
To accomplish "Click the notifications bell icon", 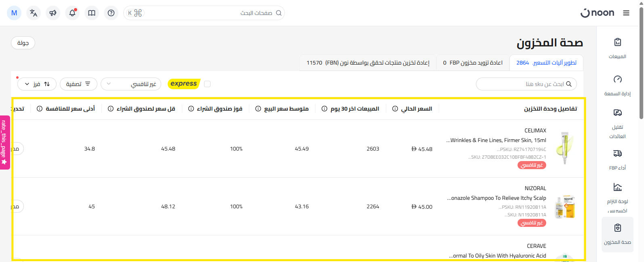I will point(72,13).
